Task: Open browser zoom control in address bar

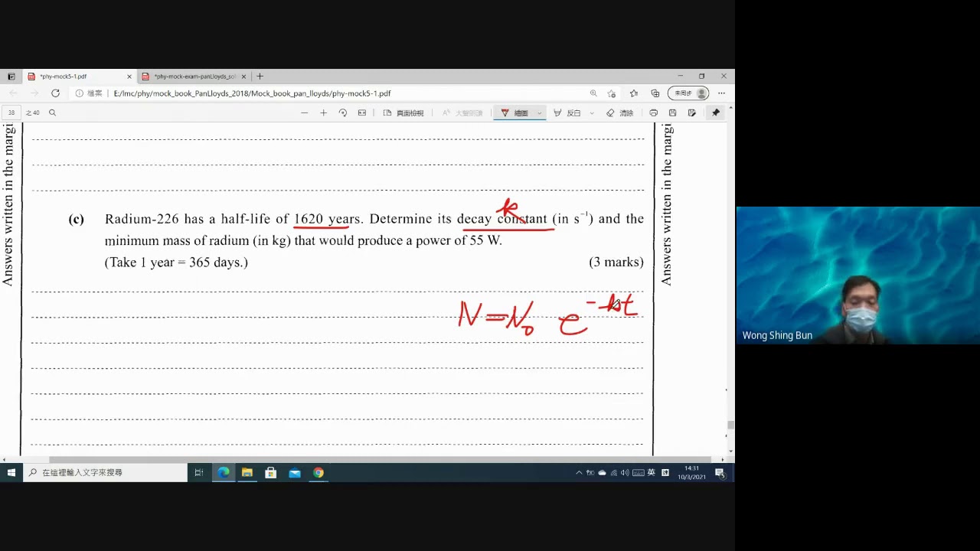Action: 593,93
